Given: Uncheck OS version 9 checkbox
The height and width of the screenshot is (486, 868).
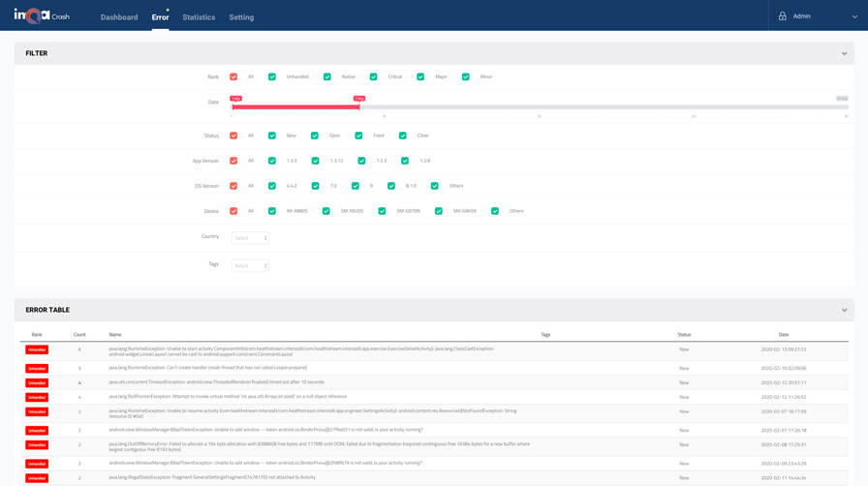Looking at the screenshot, I should click(356, 186).
